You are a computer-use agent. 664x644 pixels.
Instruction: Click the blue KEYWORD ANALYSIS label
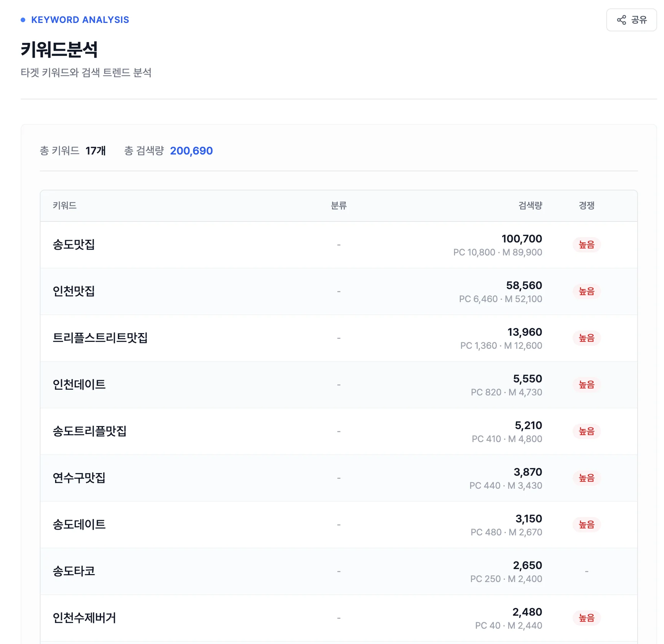tap(80, 20)
